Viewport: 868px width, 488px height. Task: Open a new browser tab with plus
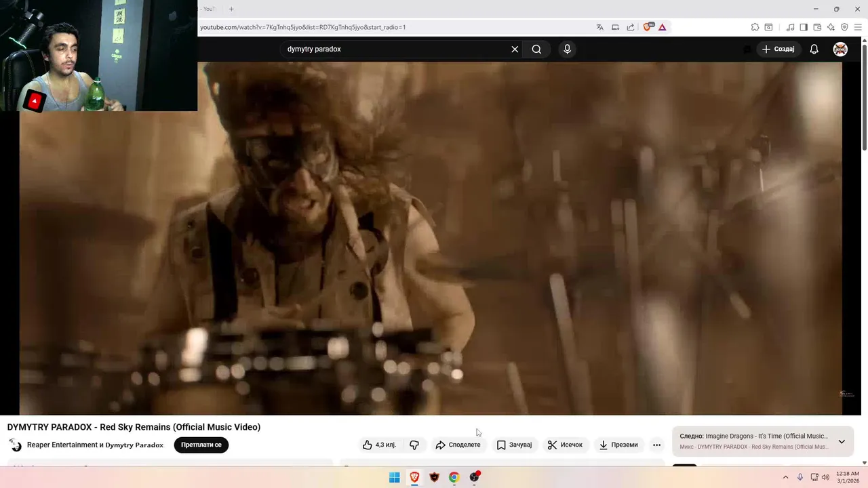pyautogui.click(x=231, y=9)
